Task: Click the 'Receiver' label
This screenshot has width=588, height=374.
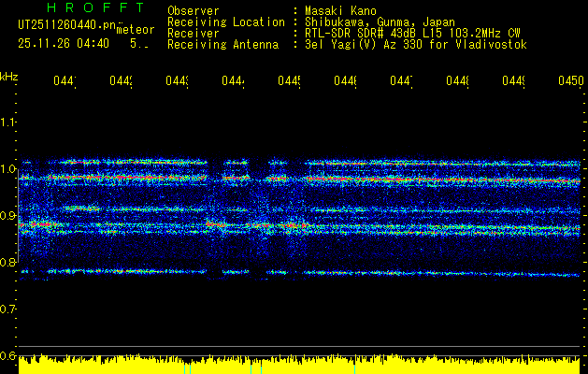Action: click(x=194, y=34)
